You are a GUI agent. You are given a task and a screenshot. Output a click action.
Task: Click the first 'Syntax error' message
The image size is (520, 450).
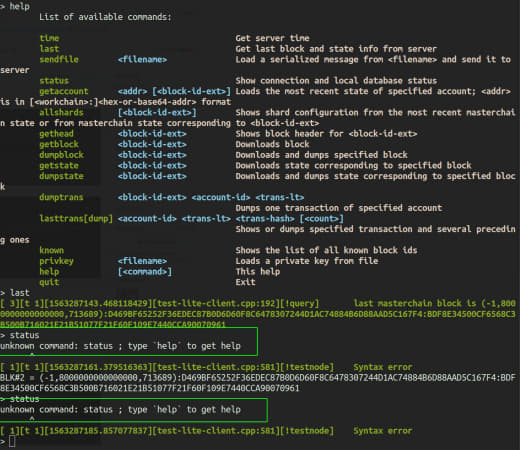click(x=383, y=367)
